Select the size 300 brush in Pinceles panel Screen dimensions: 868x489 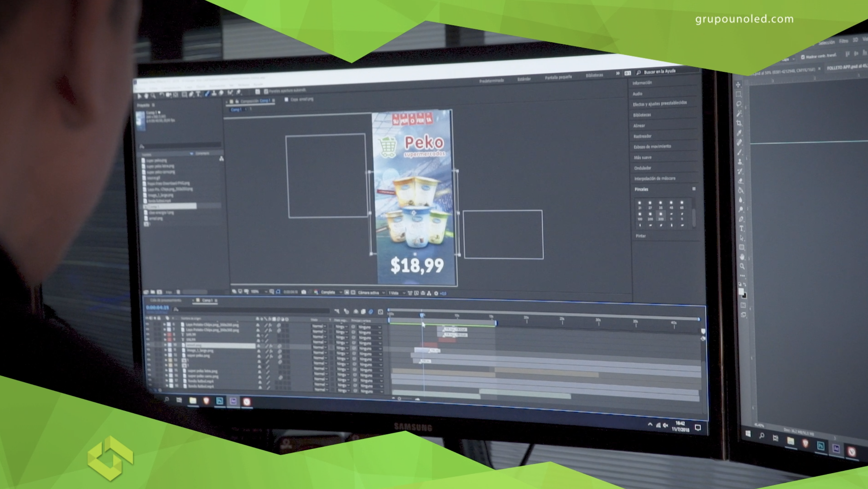tap(661, 216)
